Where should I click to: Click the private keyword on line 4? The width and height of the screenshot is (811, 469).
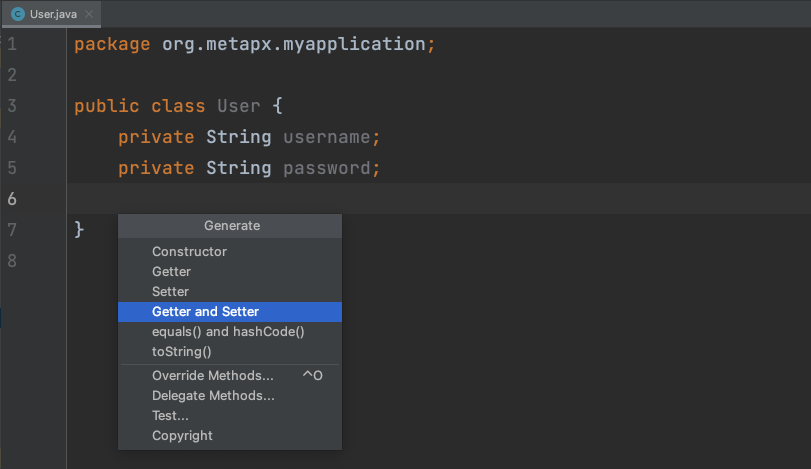pos(156,138)
